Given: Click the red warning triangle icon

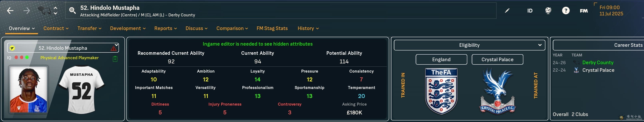Looking at the screenshot, I should coord(114,48).
